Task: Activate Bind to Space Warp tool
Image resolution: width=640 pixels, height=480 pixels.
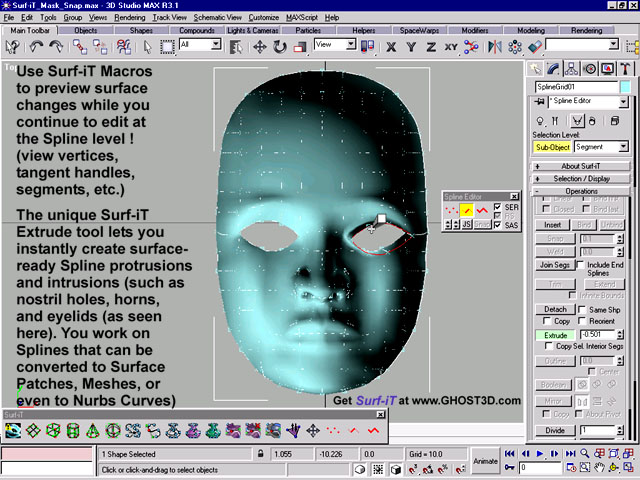Action: tap(124, 46)
